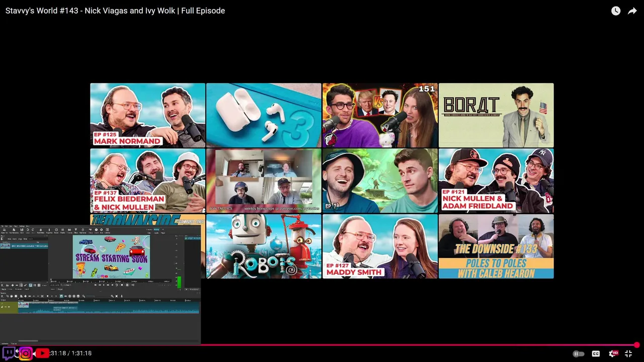This screenshot has height=362, width=644.
Task: Toggle the autoplay switch
Action: pyautogui.click(x=579, y=354)
